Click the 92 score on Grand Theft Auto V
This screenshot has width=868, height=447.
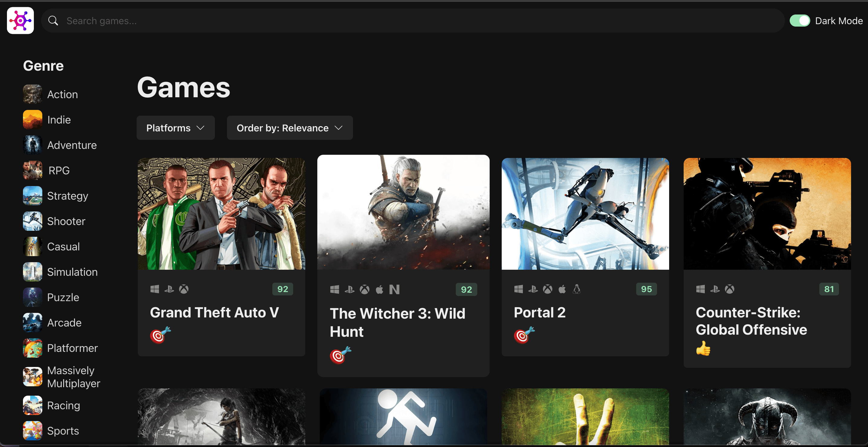pyautogui.click(x=282, y=289)
